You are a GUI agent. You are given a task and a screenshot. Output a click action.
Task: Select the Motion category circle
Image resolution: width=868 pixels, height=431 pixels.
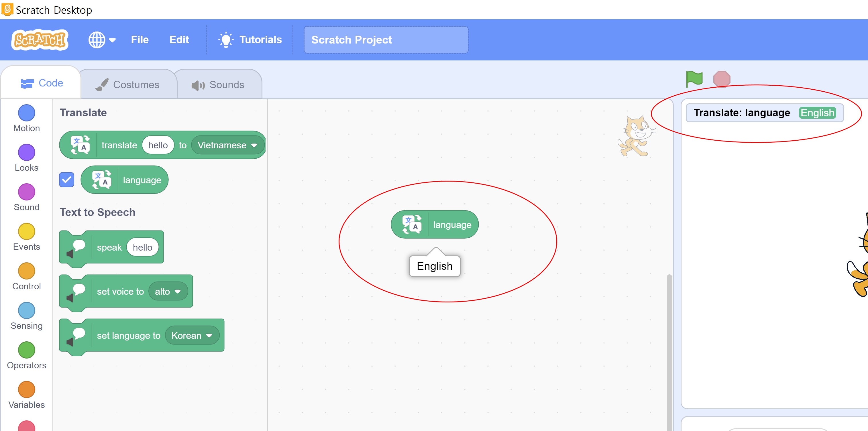(26, 113)
